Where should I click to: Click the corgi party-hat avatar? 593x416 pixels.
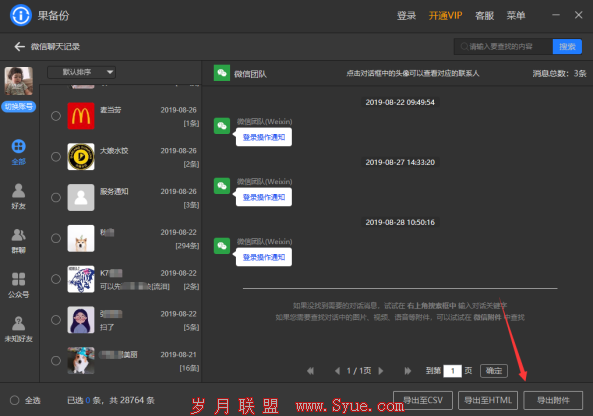pos(81,361)
